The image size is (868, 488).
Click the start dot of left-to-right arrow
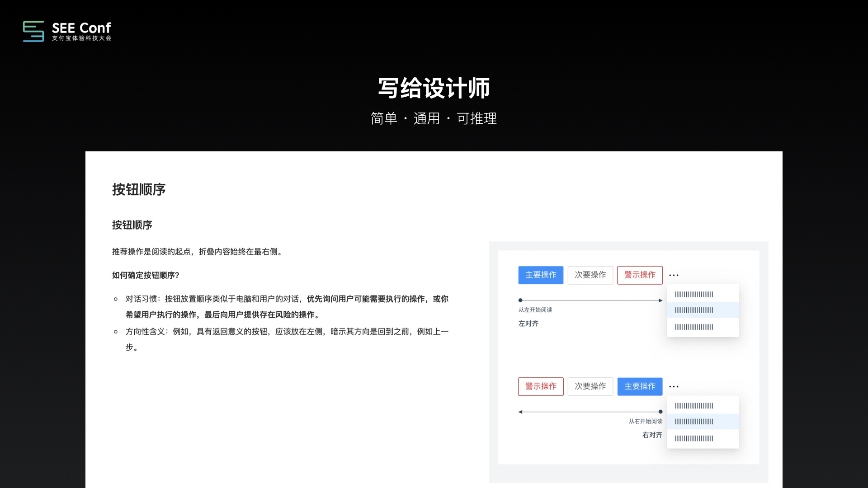(520, 300)
